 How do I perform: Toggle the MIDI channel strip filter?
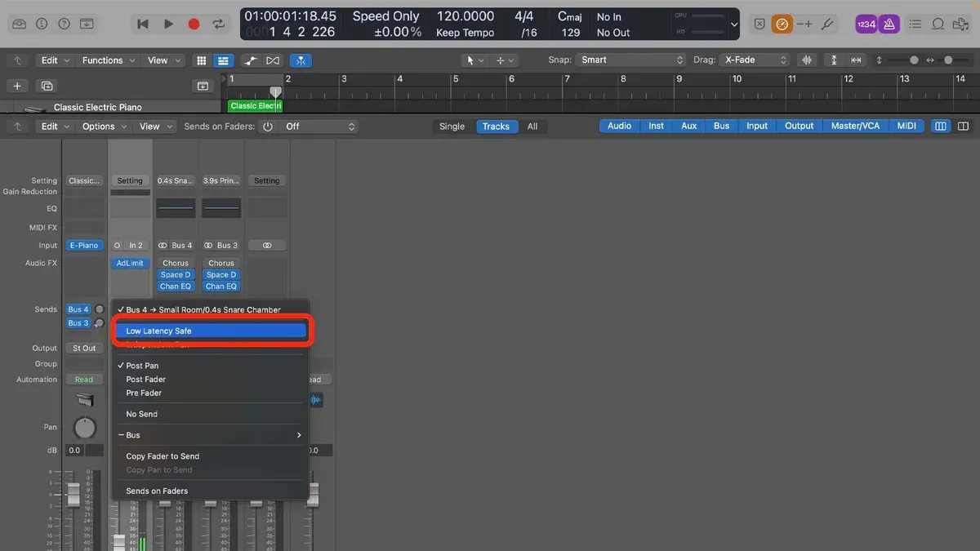906,126
